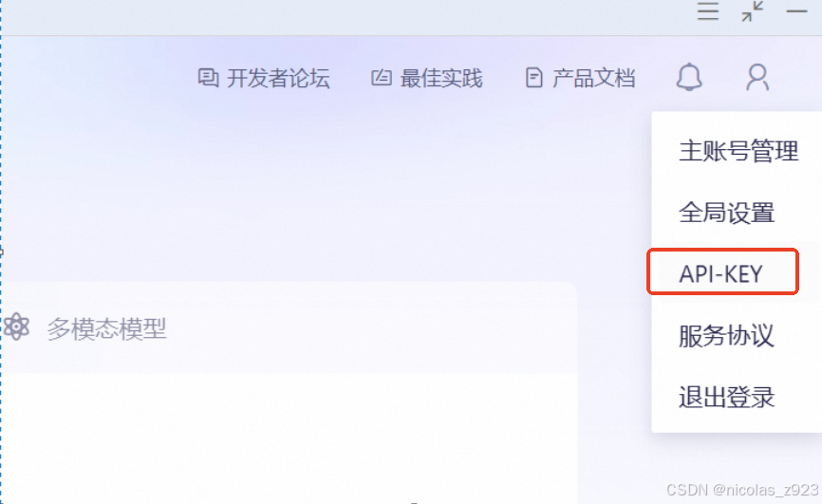Viewport: 822px width, 504px height.
Task: Log out via 退出登录
Action: click(726, 397)
